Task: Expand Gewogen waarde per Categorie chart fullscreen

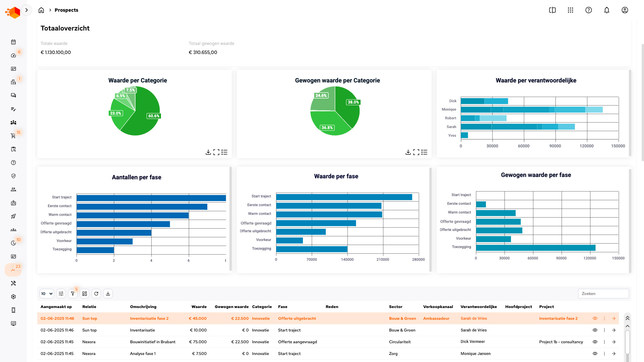Action: click(x=416, y=152)
